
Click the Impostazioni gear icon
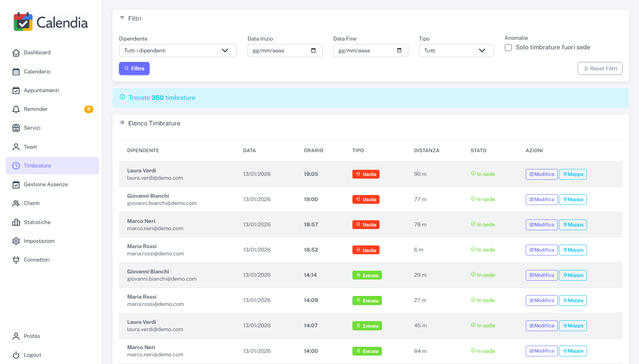(16, 241)
